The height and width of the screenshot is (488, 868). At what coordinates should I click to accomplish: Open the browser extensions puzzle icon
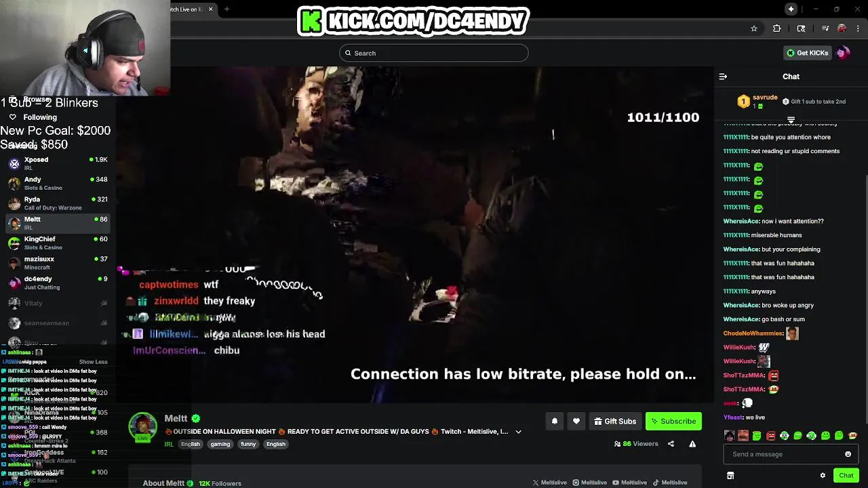(x=777, y=28)
